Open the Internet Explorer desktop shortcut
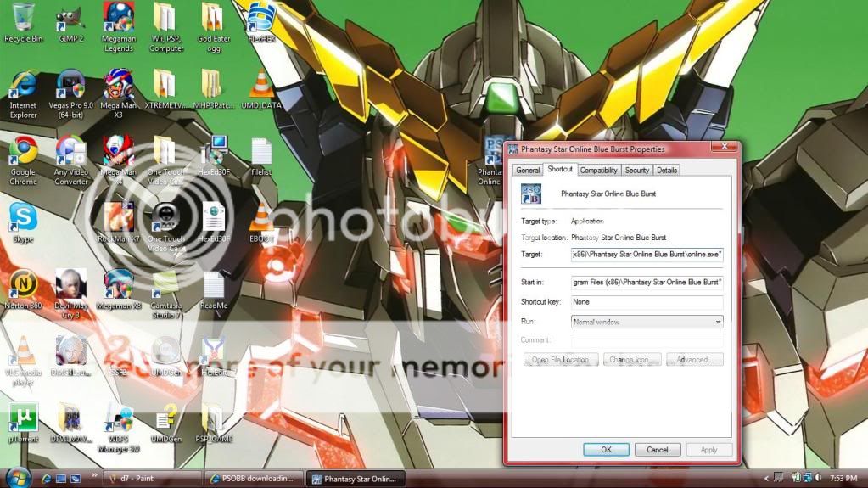The width and height of the screenshot is (868, 488). click(x=23, y=85)
